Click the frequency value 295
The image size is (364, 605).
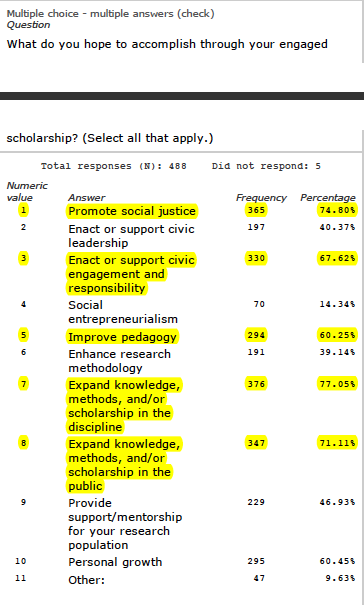click(256, 561)
